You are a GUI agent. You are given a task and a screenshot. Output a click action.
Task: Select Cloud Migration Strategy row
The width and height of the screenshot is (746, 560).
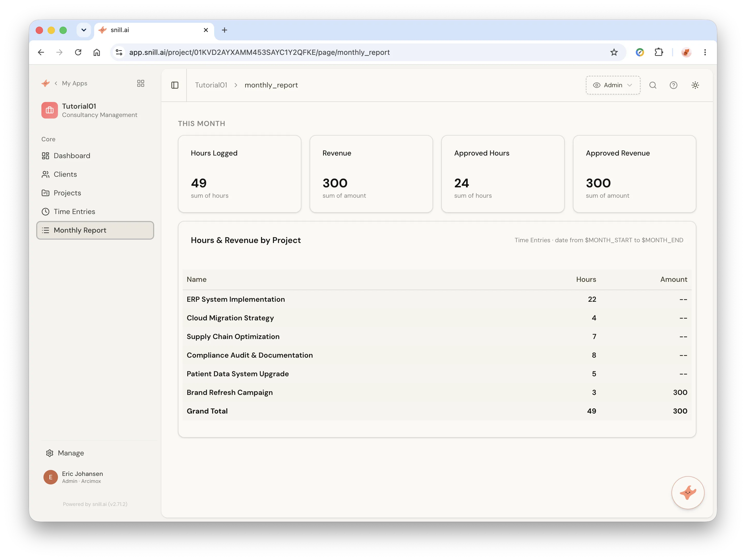click(x=437, y=318)
